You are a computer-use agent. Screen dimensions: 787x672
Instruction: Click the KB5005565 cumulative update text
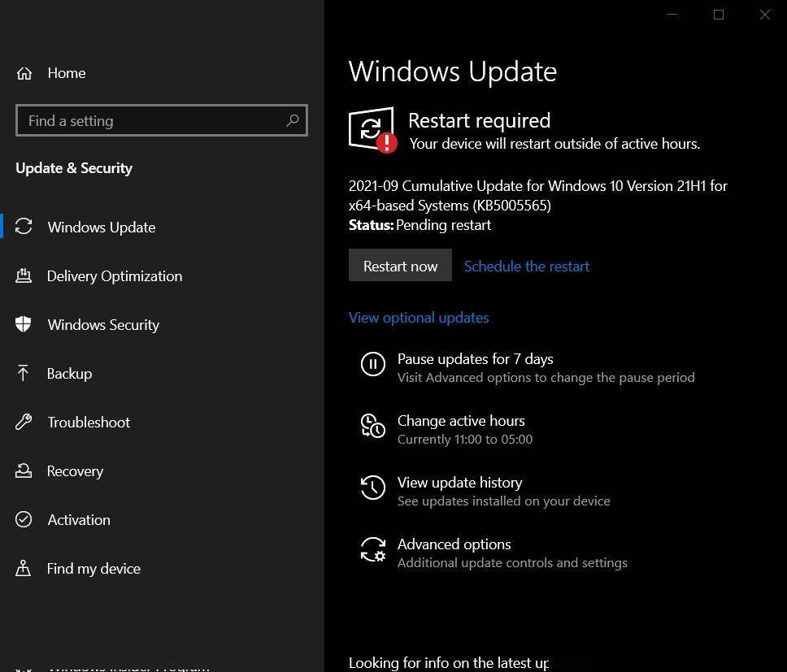tap(537, 196)
